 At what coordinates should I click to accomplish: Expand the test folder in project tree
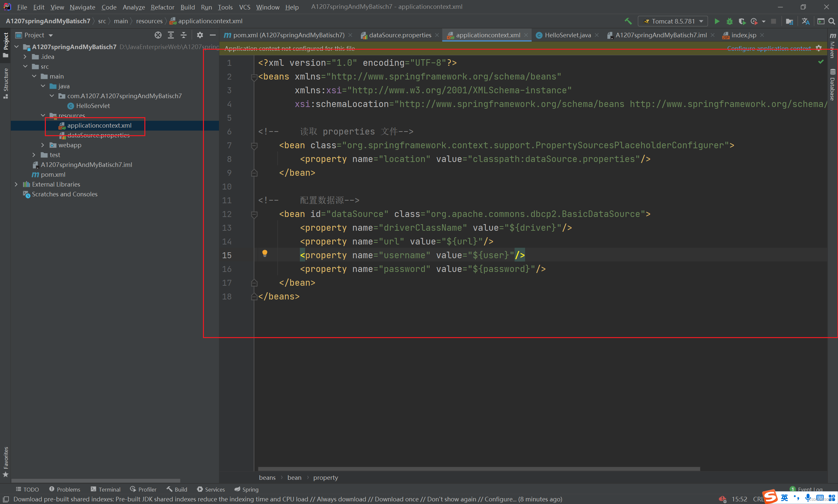(34, 154)
